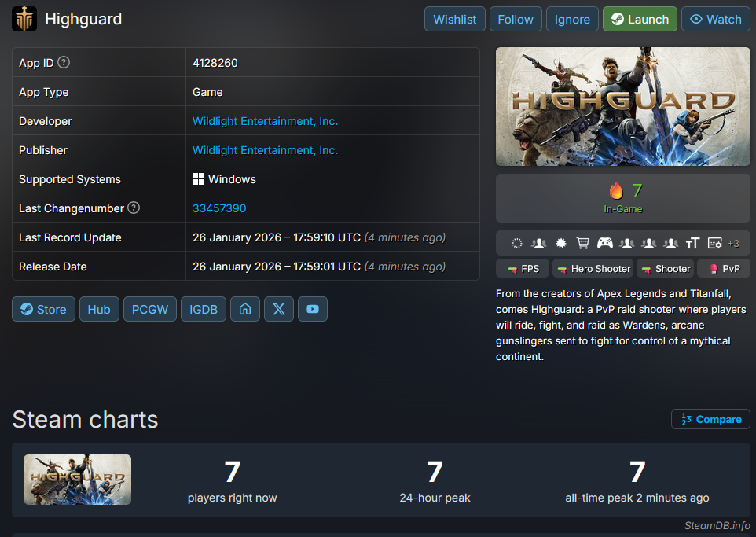Click the gamepad controller support icon
Image resolution: width=756 pixels, height=537 pixels.
click(604, 243)
